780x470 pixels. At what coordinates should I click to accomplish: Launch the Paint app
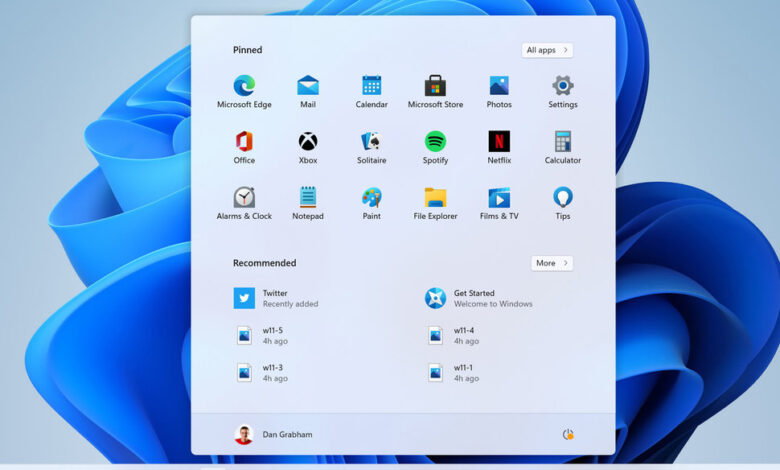point(371,198)
